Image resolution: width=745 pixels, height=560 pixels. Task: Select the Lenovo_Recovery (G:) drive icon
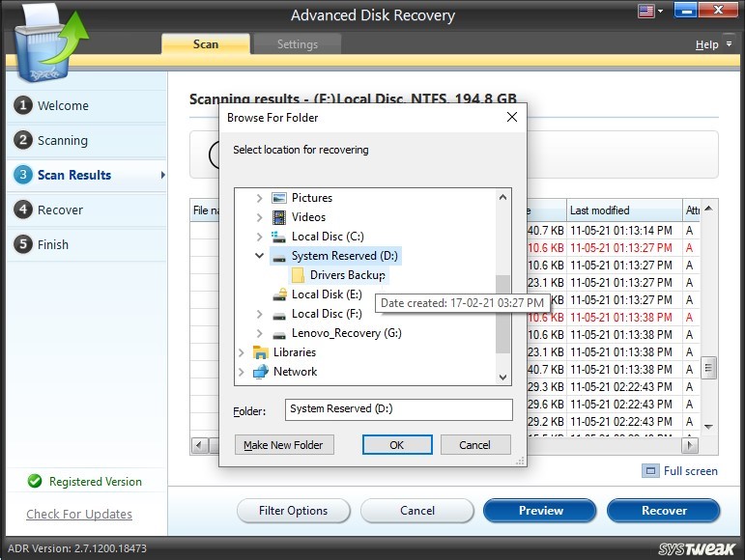coord(279,334)
